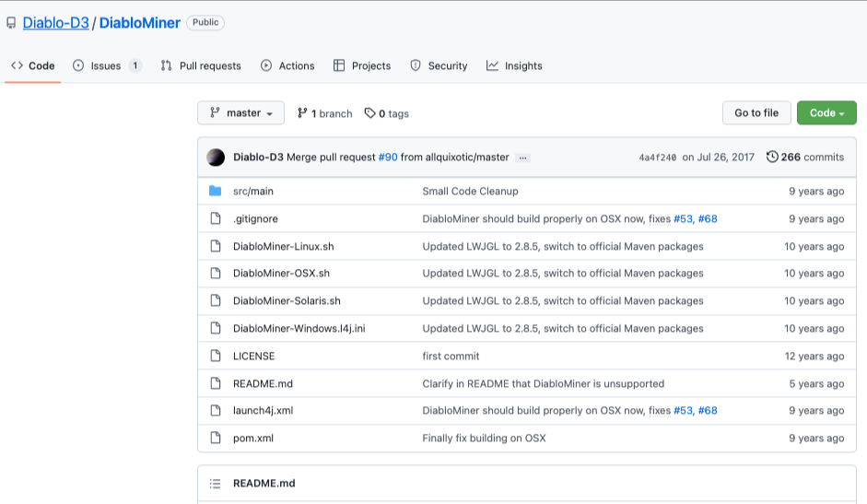Open the Small Code Cleanup commit
This screenshot has height=504, width=867.
click(x=471, y=192)
